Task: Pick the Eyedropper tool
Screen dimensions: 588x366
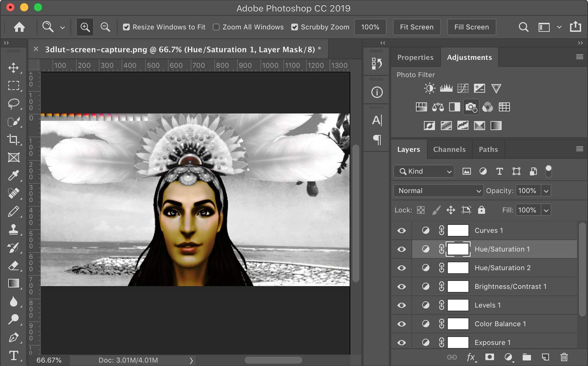Action: pyautogui.click(x=14, y=175)
